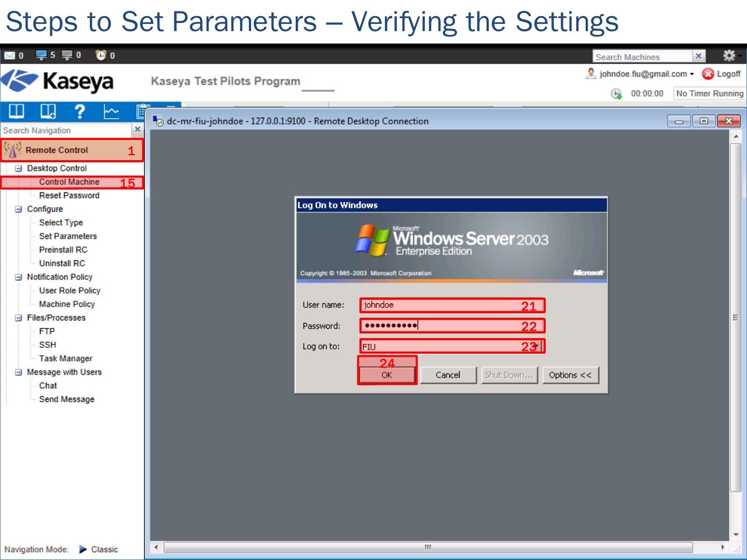This screenshot has width=747, height=560.
Task: Click the Remote Control module header
Action: pos(72,150)
